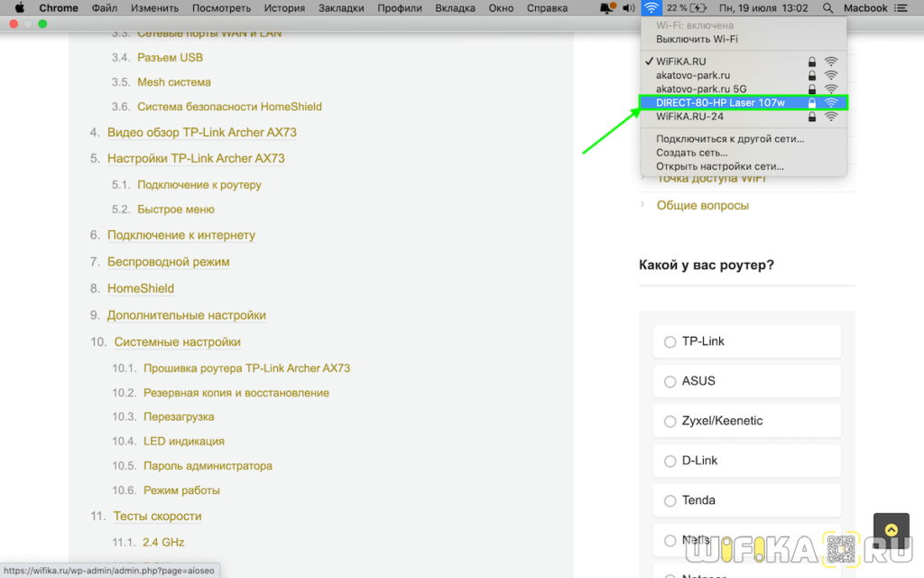Open Видео обзор TP-Link Archer AX73 link

point(201,133)
